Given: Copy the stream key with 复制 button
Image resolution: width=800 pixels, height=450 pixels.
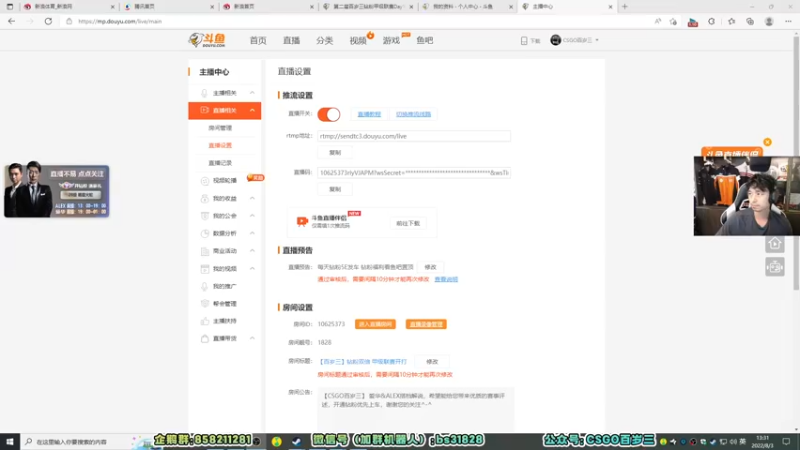Looking at the screenshot, I should click(335, 189).
